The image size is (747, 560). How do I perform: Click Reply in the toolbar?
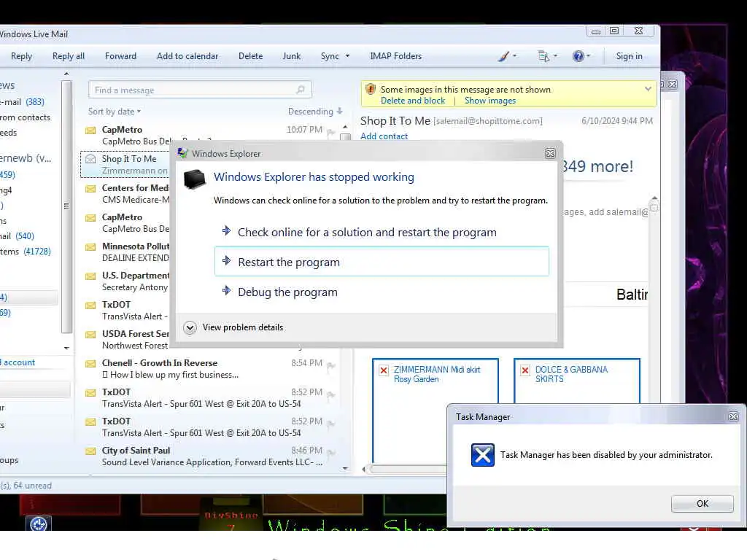click(x=21, y=56)
